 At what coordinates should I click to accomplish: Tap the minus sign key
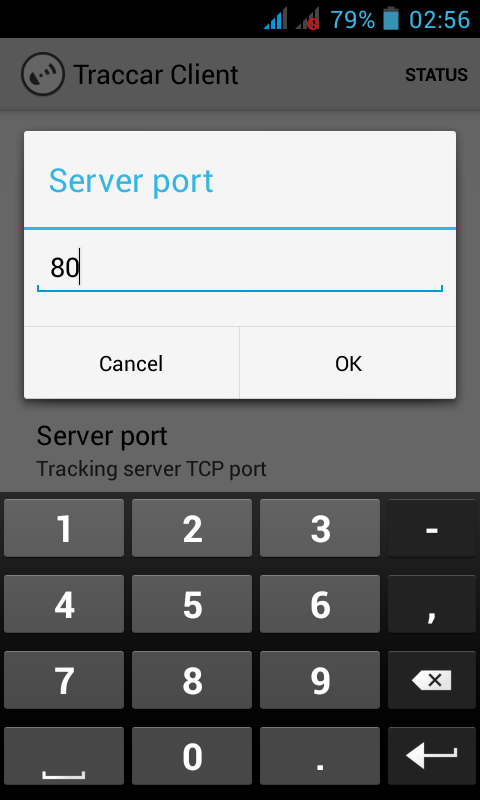click(x=432, y=528)
